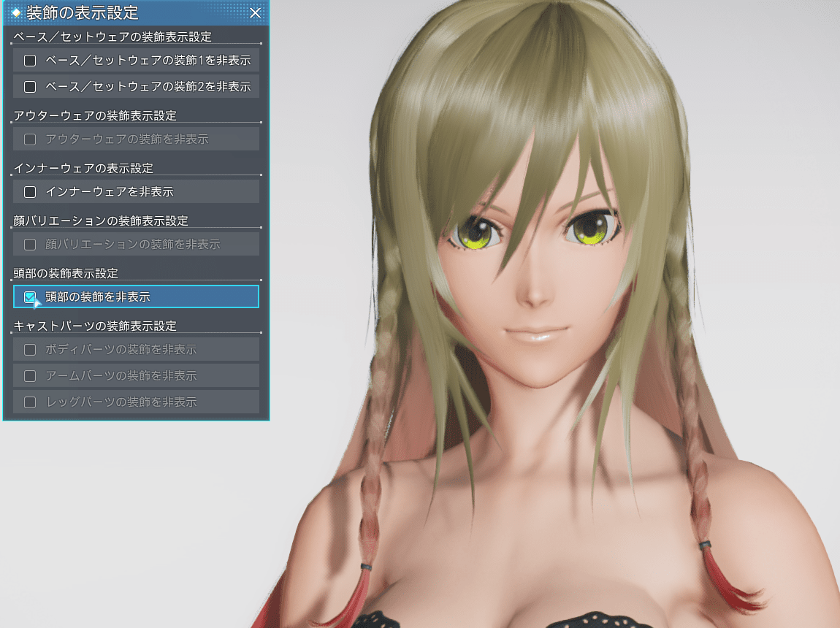Screen dimensions: 840x628
Task: Click the ボディパーツの装飾を非表示 row
Action: pos(136,349)
